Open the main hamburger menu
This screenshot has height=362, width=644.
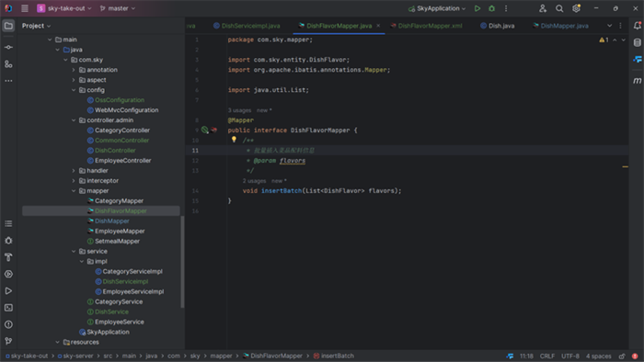tap(25, 8)
